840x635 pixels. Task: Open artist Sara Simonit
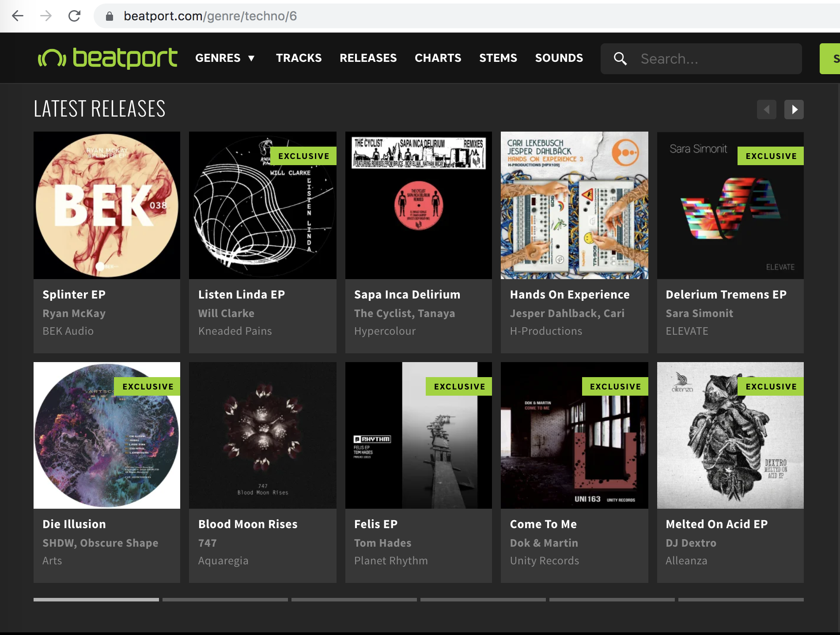coord(700,314)
